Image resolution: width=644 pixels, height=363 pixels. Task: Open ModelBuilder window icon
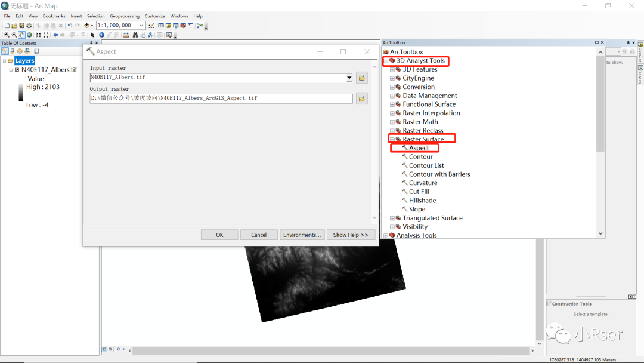(x=200, y=26)
